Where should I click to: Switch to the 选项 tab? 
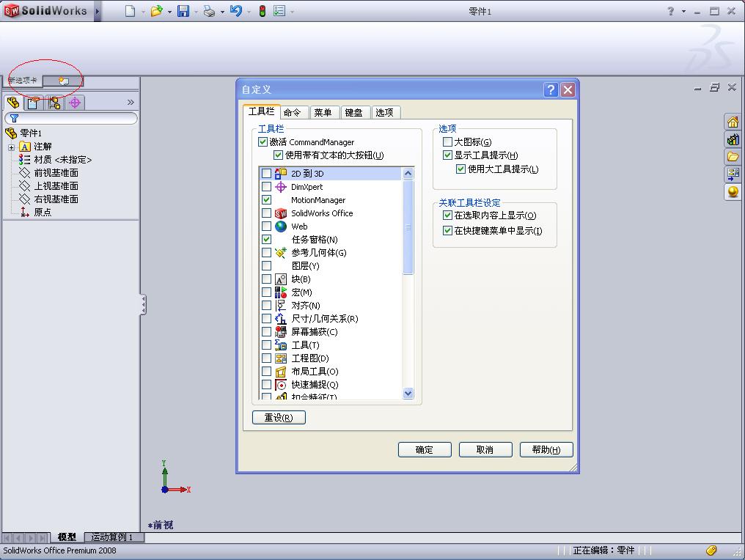pos(384,112)
